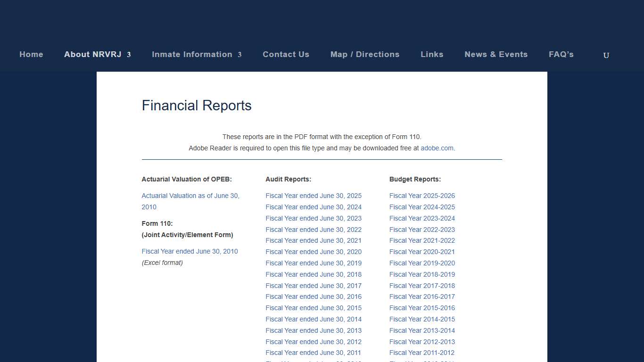Open the search icon in the navigation bar
644x362 pixels.
click(x=606, y=55)
